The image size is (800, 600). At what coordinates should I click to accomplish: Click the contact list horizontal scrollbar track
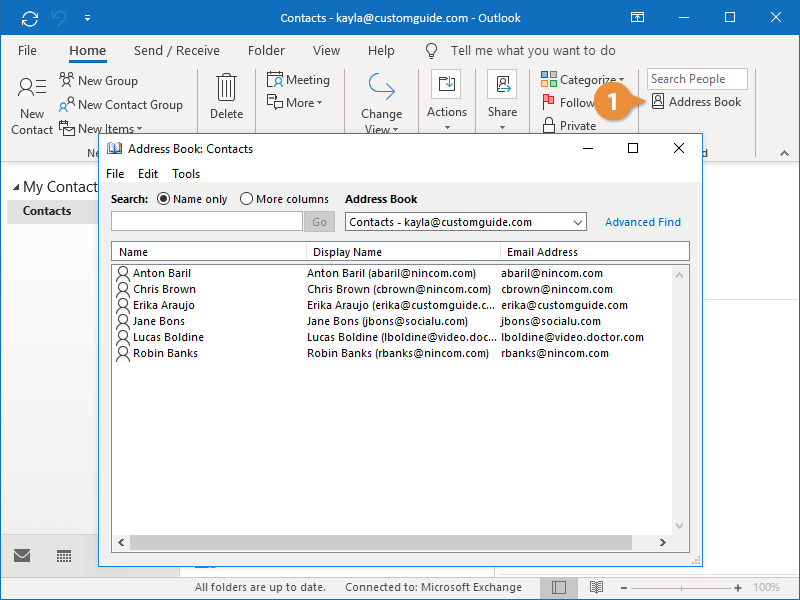[381, 542]
